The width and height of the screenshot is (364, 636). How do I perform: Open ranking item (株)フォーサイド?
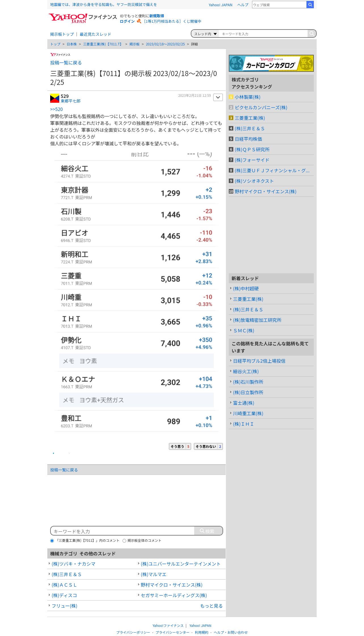click(252, 160)
